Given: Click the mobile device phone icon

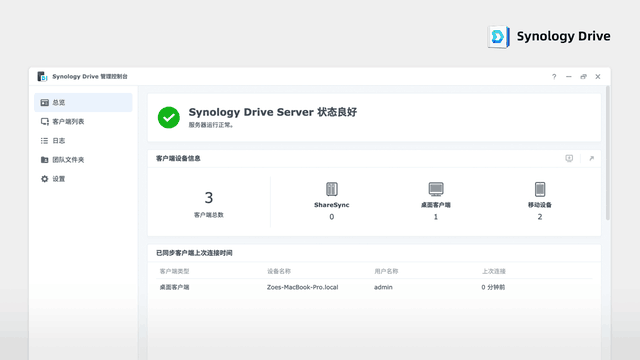Looking at the screenshot, I should [540, 189].
